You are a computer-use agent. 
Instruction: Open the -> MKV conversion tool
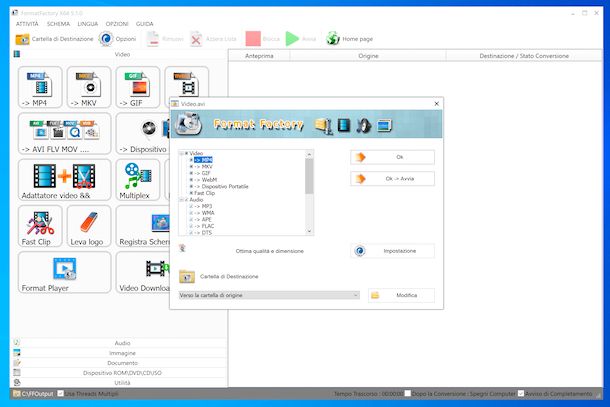[x=89, y=87]
